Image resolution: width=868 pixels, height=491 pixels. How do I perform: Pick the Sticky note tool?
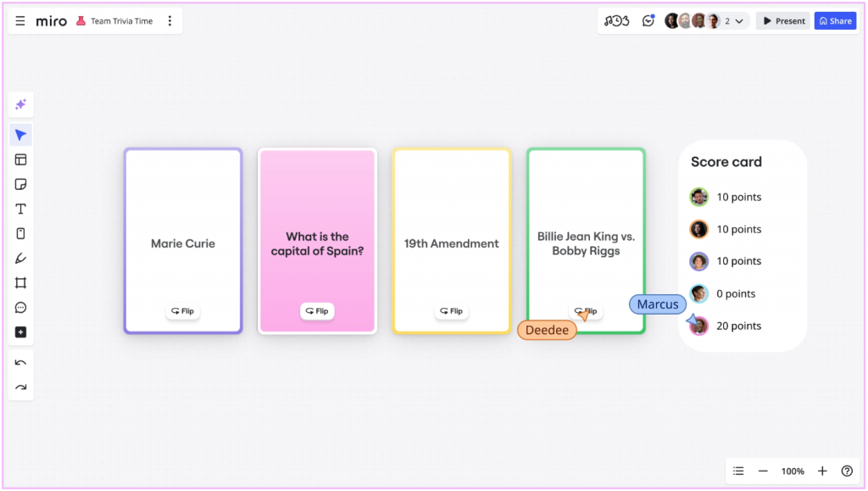(x=21, y=184)
